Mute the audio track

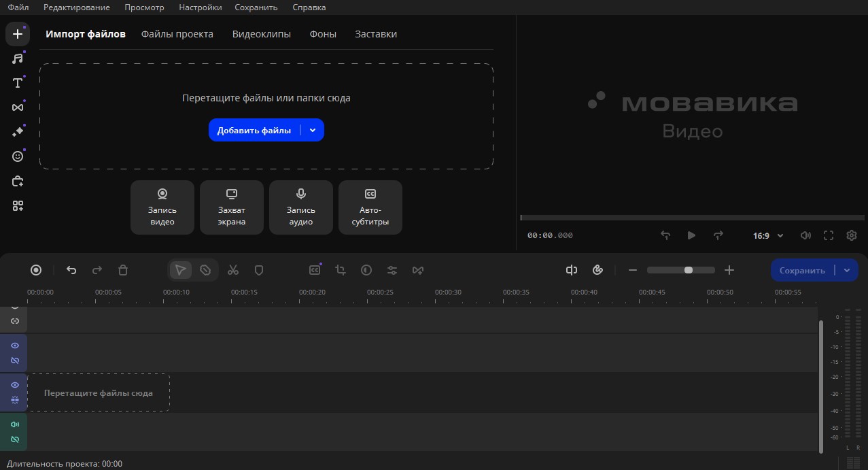[x=15, y=424]
